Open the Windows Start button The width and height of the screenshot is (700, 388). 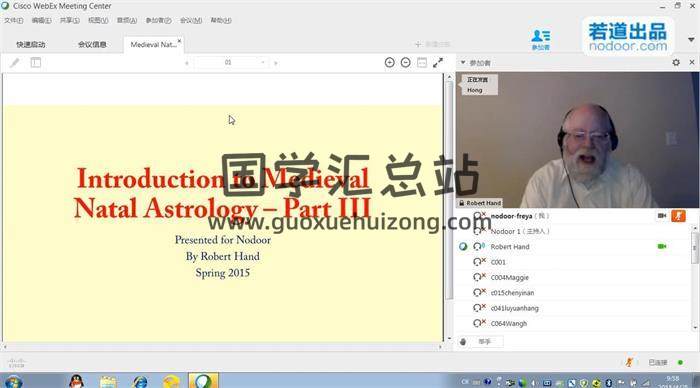coord(13,382)
